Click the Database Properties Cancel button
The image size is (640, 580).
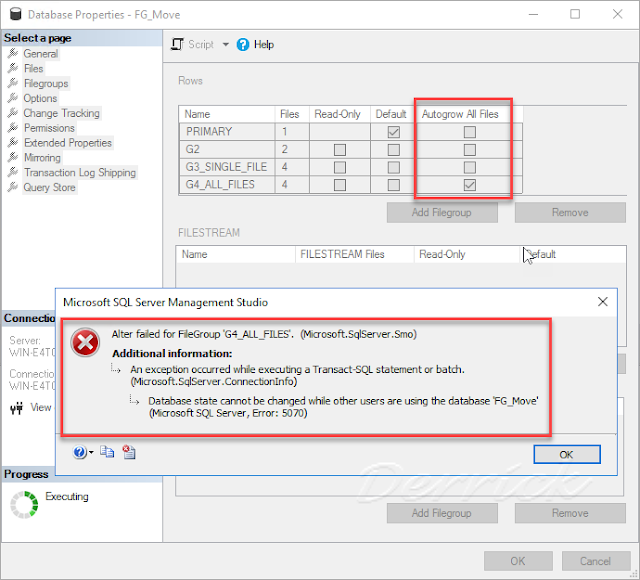596,561
